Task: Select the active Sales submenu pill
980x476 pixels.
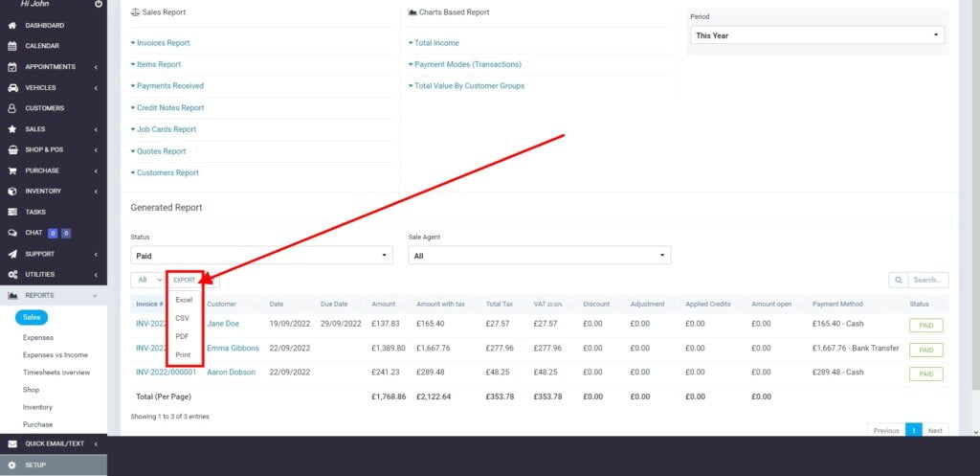Action: [32, 318]
